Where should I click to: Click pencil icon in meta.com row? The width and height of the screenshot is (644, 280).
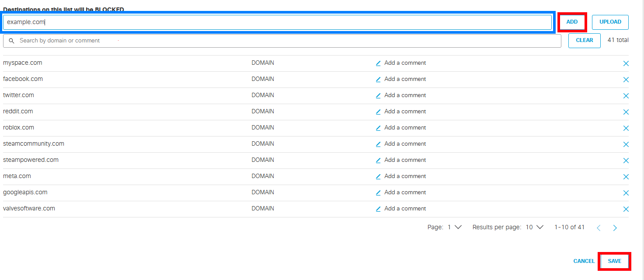pos(378,176)
